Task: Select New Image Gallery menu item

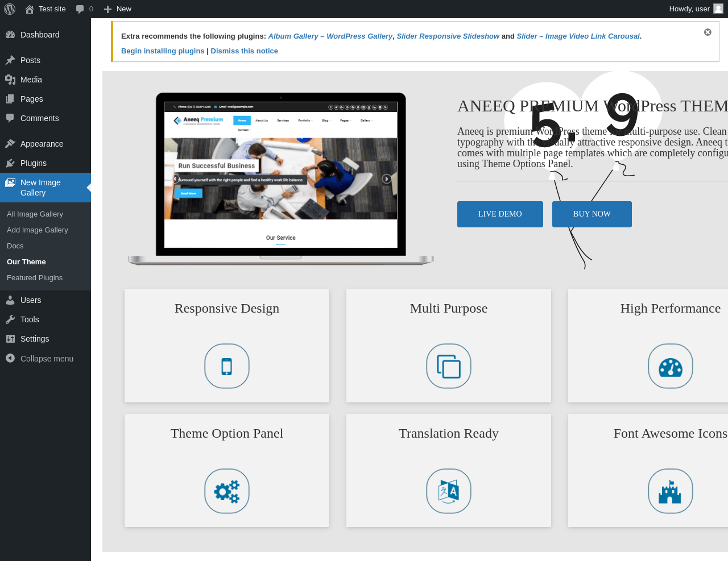Action: [45, 188]
